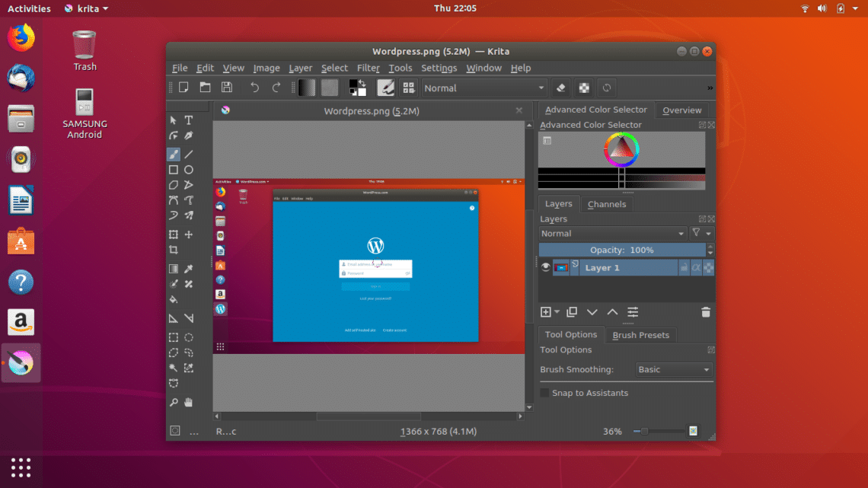Enable the Snap to Assistants checkbox
This screenshot has height=488, width=868.
544,393
